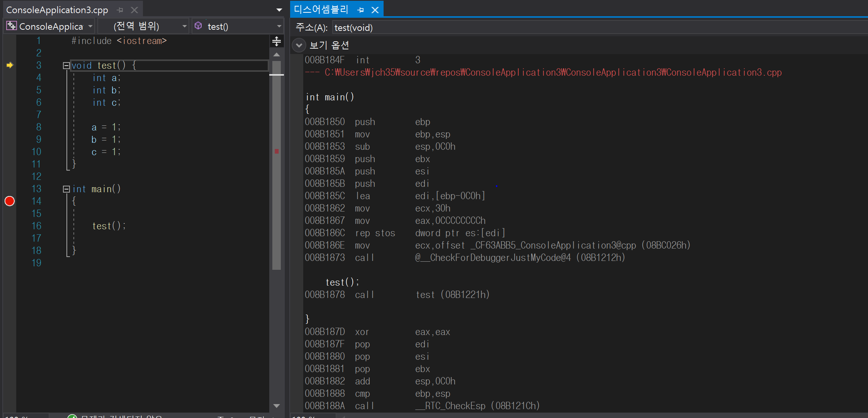Click the yellow arrow execution pointer
Viewport: 868px width, 418px height.
point(10,65)
